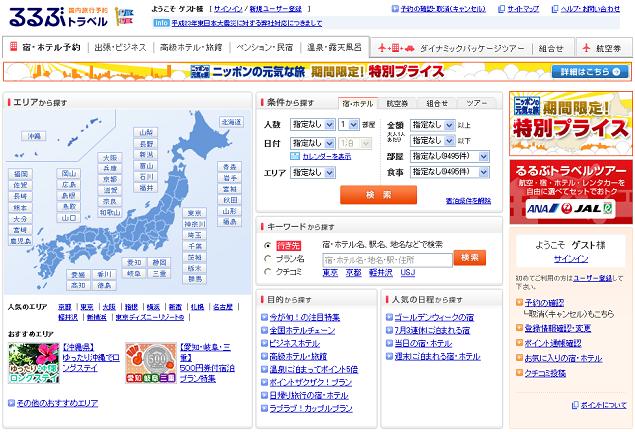Click the ANA JAL tour banner
Image resolution: width=635 pixels, height=432 pixels.
pyautogui.click(x=567, y=192)
